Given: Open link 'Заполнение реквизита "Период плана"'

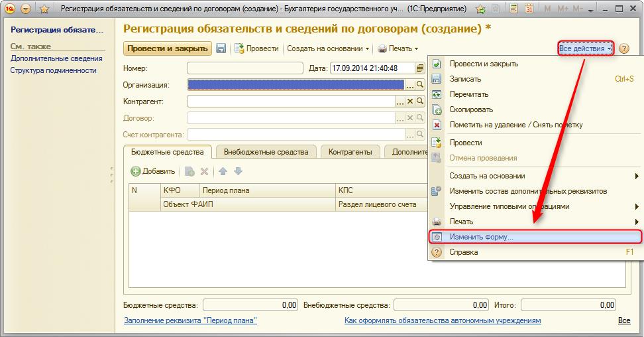Looking at the screenshot, I should click(190, 320).
